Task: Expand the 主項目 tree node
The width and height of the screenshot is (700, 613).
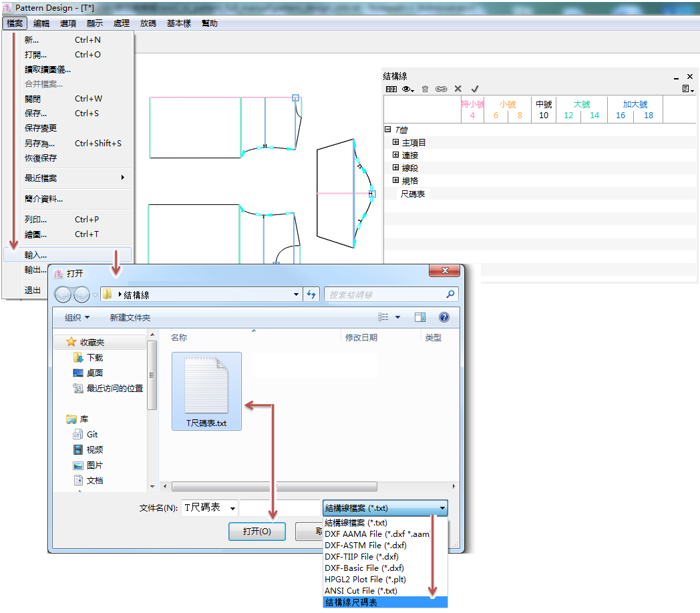Action: [395, 142]
